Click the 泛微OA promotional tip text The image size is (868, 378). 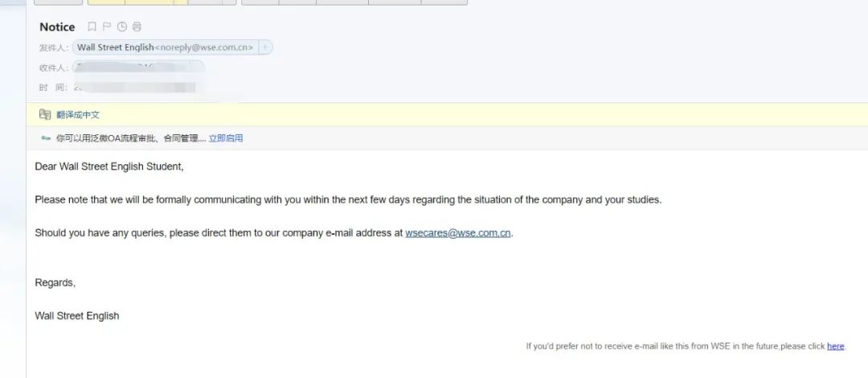pos(130,138)
